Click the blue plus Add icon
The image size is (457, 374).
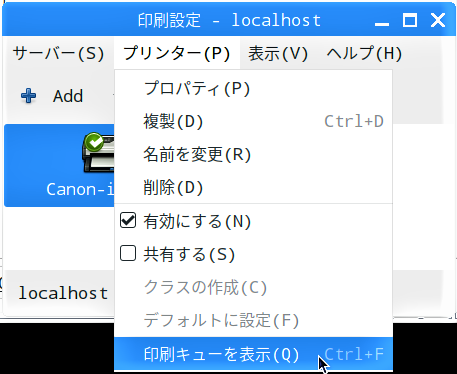[x=28, y=96]
